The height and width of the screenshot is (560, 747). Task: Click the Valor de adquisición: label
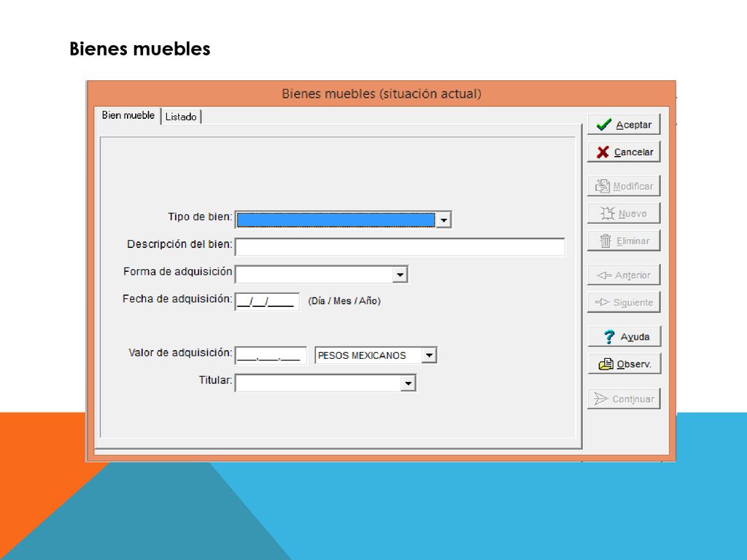point(181,353)
